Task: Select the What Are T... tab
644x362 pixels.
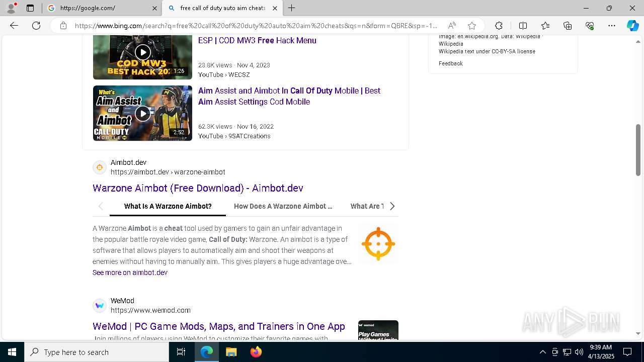Action: point(367,206)
